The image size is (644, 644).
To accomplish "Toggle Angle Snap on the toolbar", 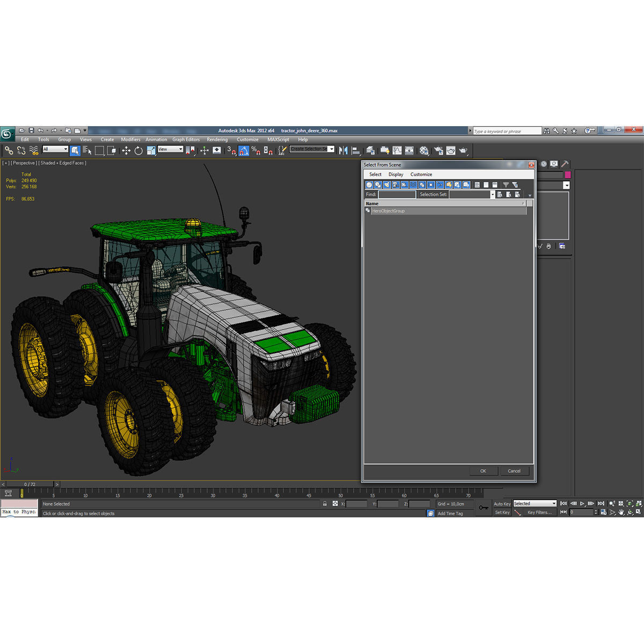I will click(x=244, y=151).
